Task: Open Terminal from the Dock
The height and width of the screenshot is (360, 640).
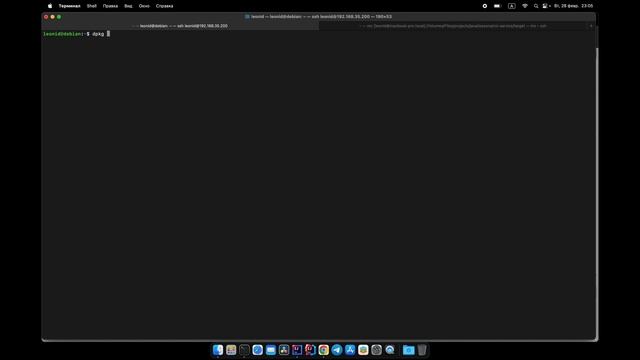Action: 244,350
